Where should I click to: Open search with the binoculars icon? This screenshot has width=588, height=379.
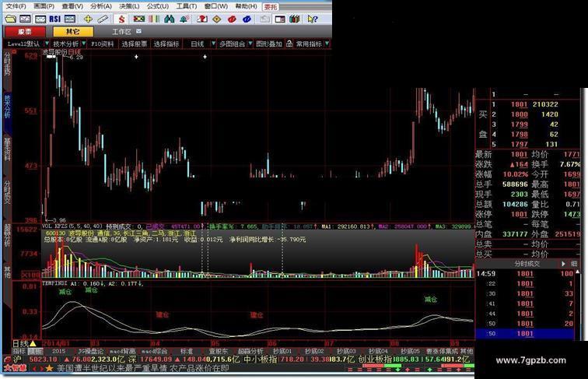click(169, 19)
